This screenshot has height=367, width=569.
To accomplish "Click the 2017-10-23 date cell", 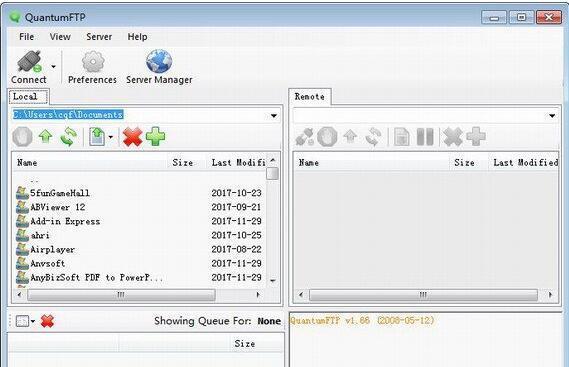I will pyautogui.click(x=236, y=193).
